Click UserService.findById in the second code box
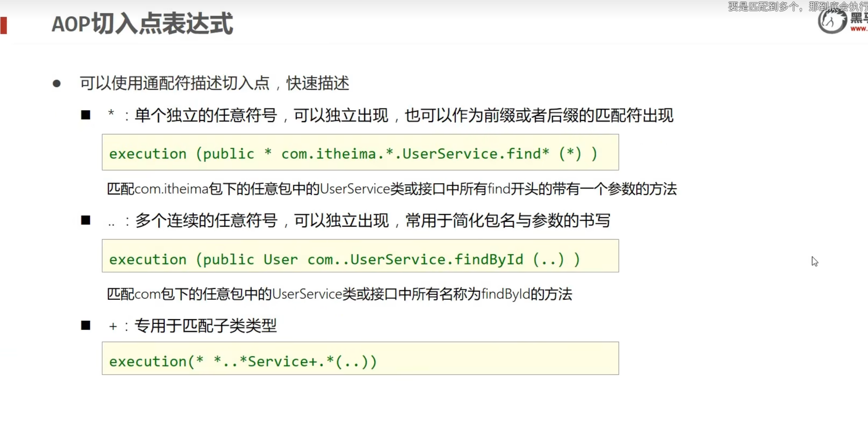The image size is (868, 444). point(436,259)
